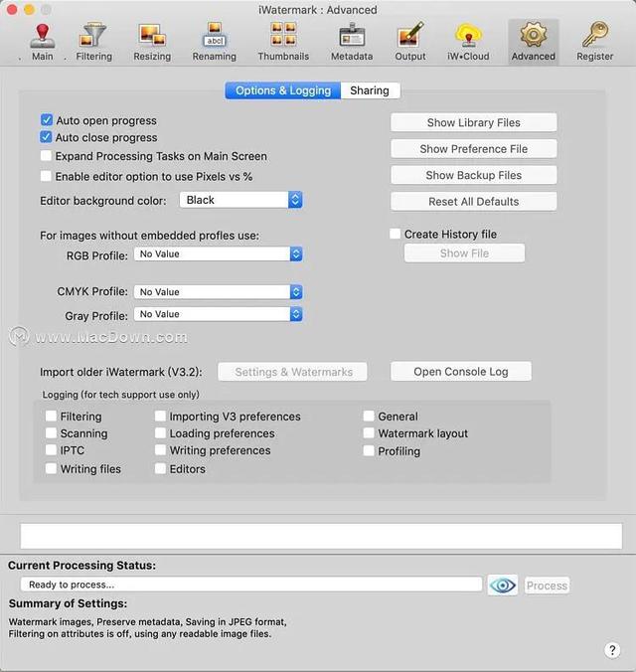
Task: Click 'Current Processing Status:' heading text
Action: [81, 566]
